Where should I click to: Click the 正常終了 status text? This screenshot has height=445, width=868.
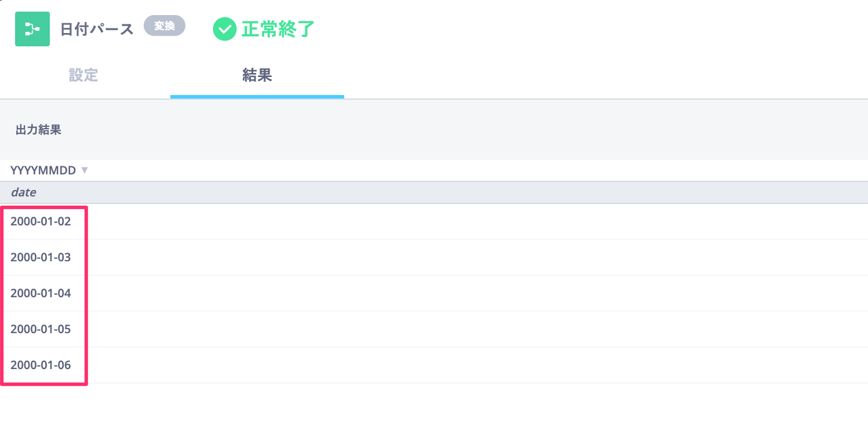coord(278,29)
